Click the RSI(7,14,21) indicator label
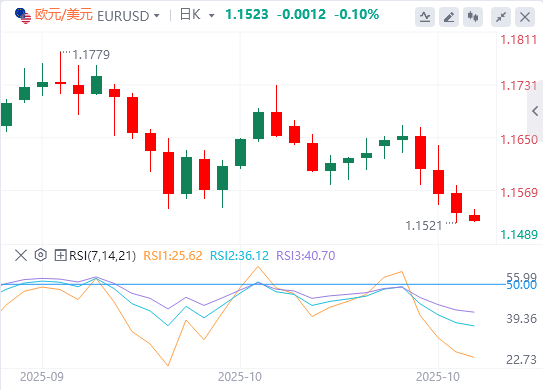The height and width of the screenshot is (390, 543). pos(103,256)
